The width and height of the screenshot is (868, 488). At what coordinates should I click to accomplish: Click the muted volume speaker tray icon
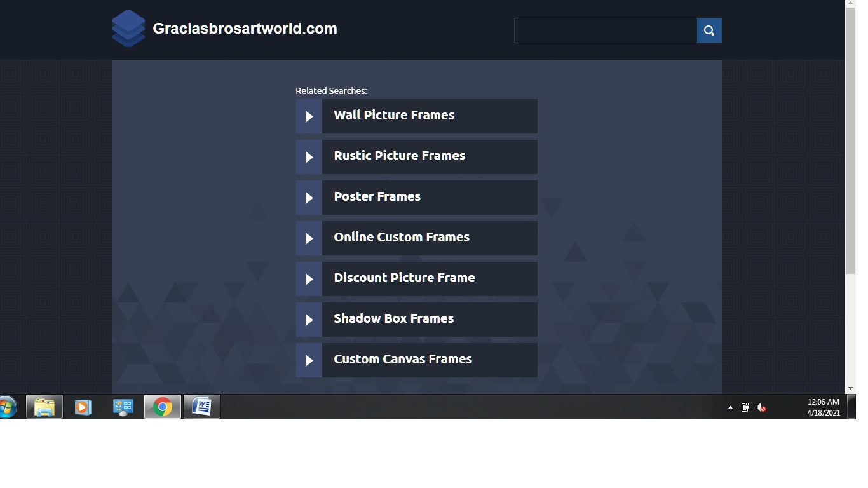point(761,407)
